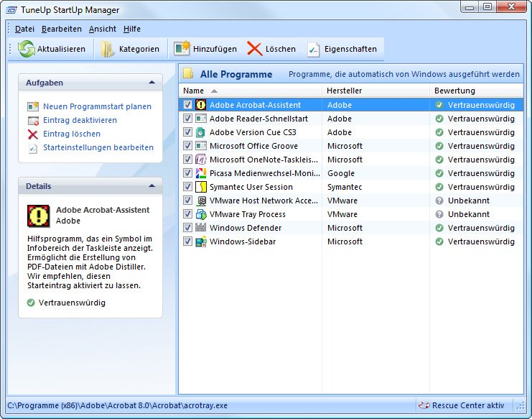Click Starteinstellungen bearbeiten link
Screen dimensions: 532x419
[x=98, y=147]
